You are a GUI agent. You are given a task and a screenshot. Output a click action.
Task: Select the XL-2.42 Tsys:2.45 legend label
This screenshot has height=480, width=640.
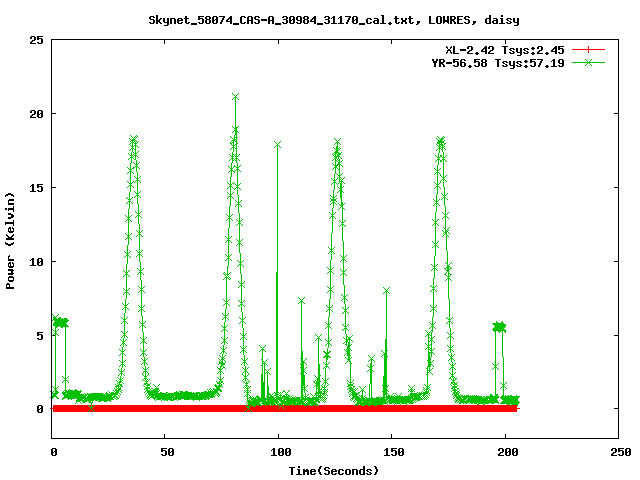[x=504, y=50]
